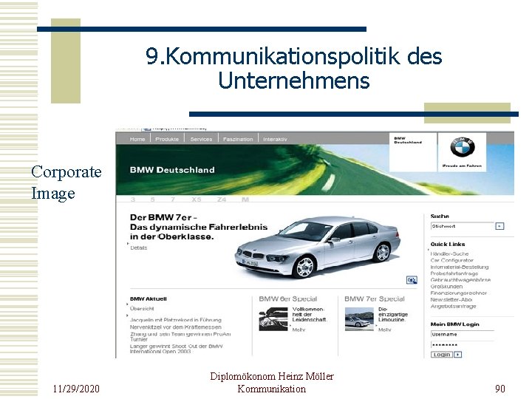The height and width of the screenshot is (399, 532).
Task: Open 'Nervenkitzel vor dem Kräftemessen' news
Action: (175, 327)
